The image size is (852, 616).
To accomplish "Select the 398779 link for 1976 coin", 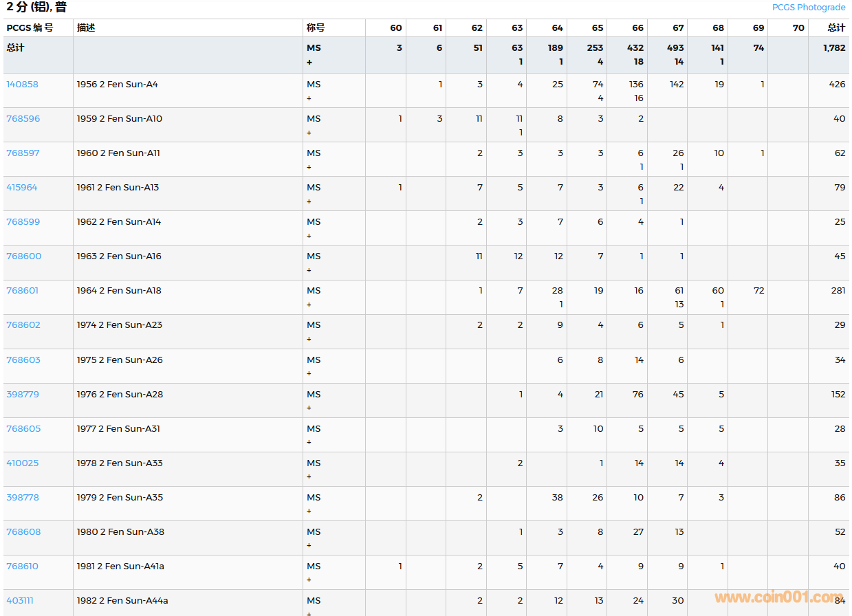I will [23, 395].
